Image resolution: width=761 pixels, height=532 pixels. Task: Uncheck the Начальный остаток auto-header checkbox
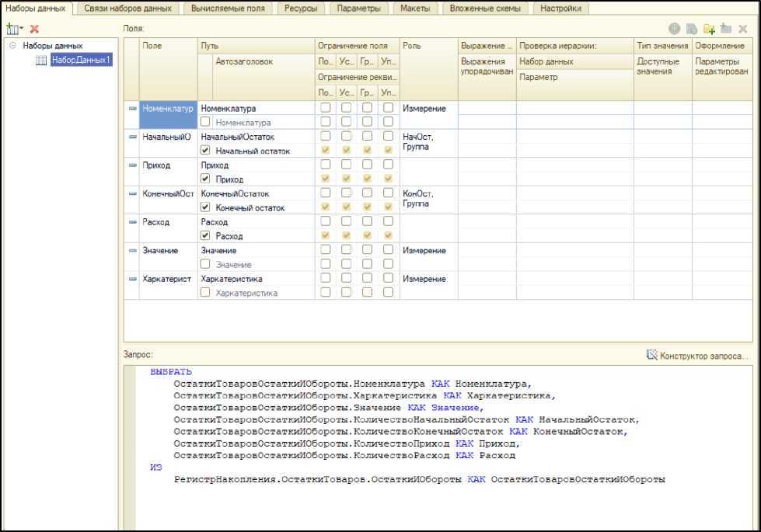coord(205,151)
